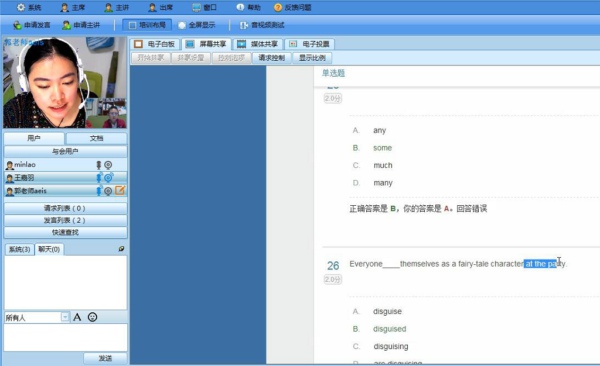Toggle 全屏显示 full screen display

pyautogui.click(x=197, y=25)
